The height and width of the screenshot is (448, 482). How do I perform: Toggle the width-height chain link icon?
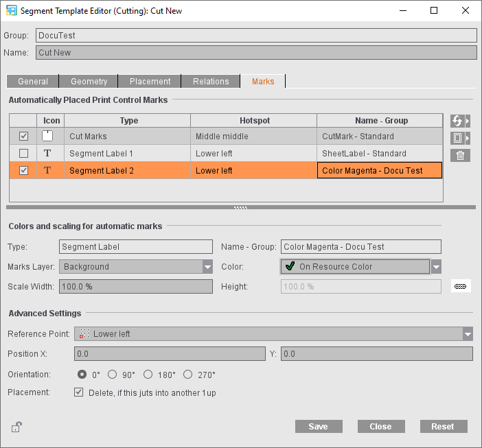pyautogui.click(x=461, y=287)
